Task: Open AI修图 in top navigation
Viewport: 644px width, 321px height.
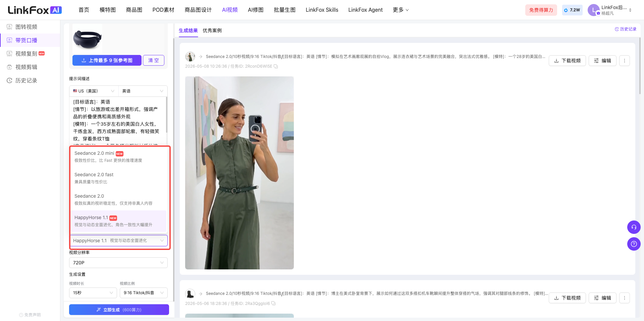Action: 256,10
